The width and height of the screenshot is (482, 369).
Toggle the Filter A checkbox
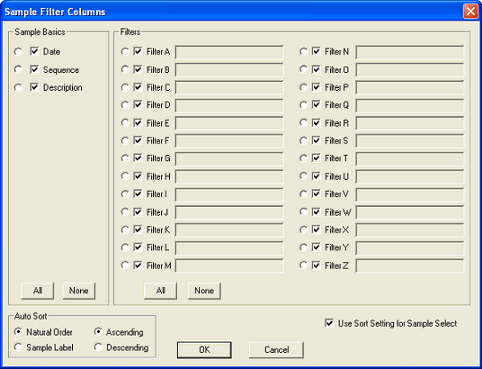click(x=138, y=51)
